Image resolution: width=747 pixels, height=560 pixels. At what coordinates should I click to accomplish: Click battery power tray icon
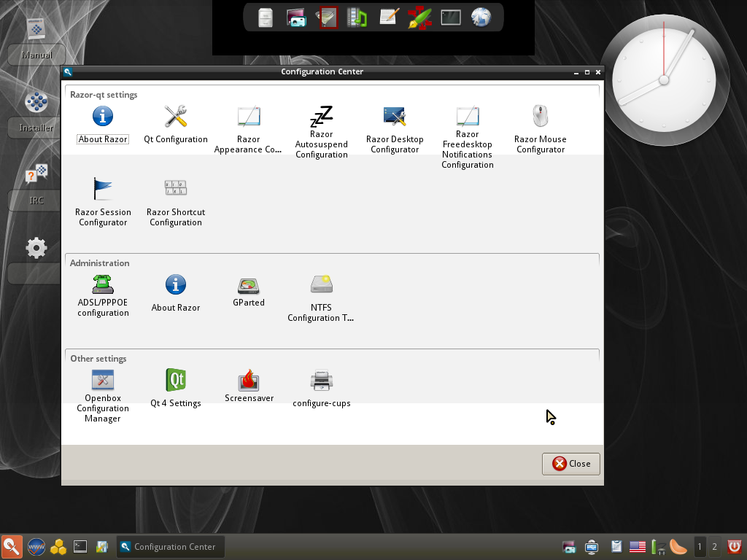point(659,547)
